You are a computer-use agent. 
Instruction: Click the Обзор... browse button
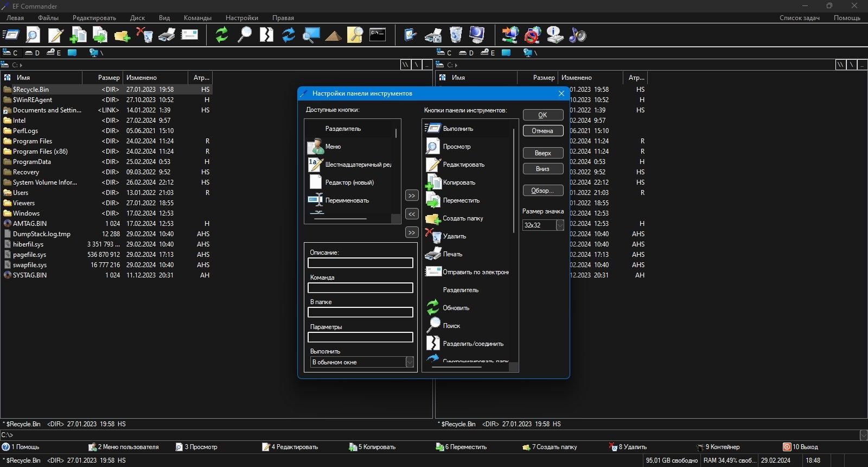[x=543, y=191]
